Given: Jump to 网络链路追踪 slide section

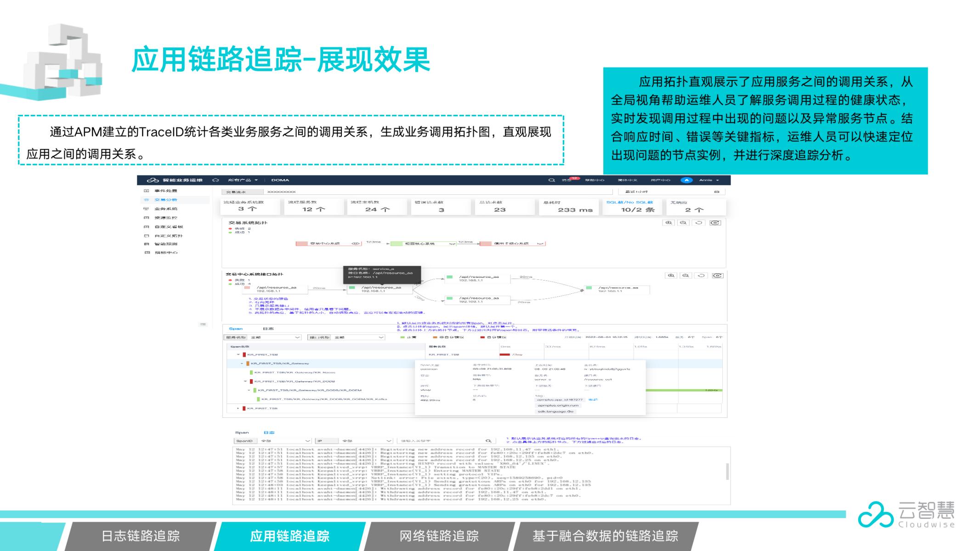Looking at the screenshot, I should click(439, 536).
